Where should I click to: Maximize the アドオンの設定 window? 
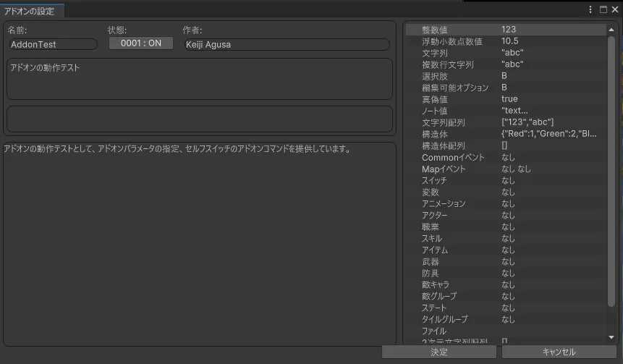[603, 9]
